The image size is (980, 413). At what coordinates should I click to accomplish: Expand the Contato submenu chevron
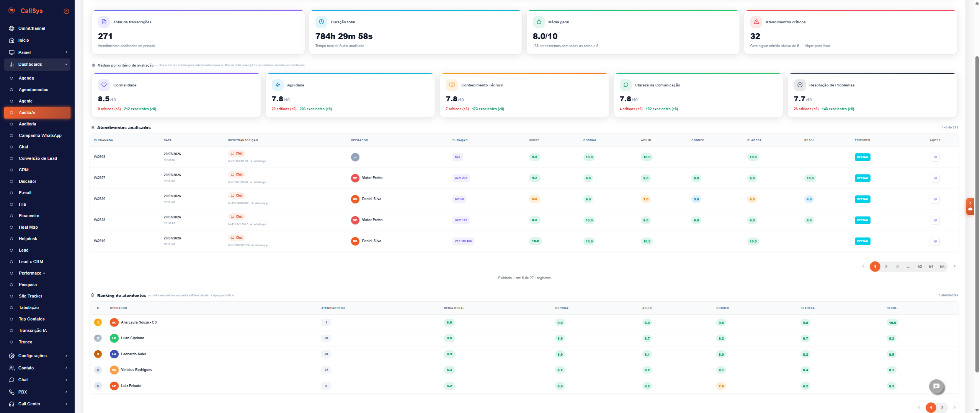66,368
